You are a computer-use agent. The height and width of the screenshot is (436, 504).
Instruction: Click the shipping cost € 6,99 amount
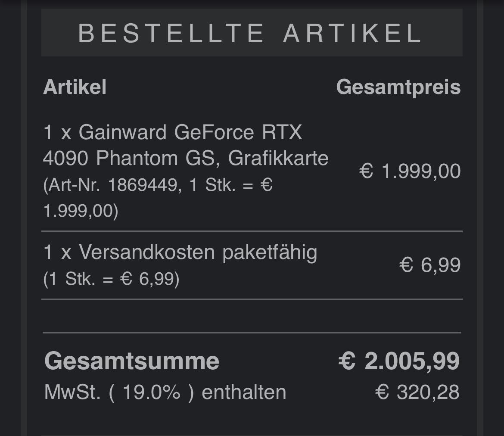coord(430,265)
